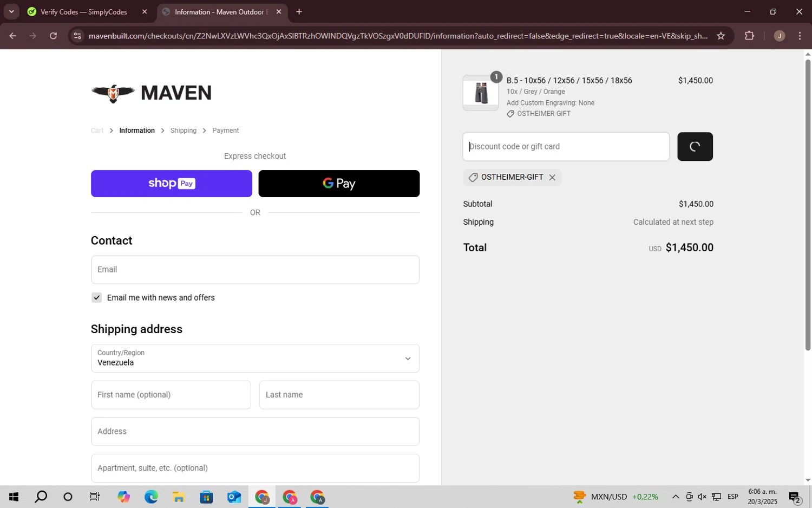The width and height of the screenshot is (812, 508).
Task: Click the page vertical scrollbar
Action: click(x=808, y=205)
